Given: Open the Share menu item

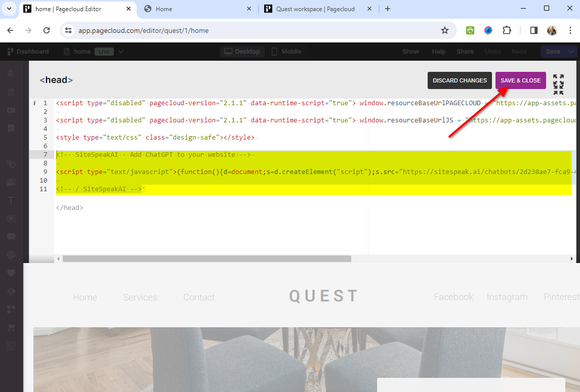Looking at the screenshot, I should tap(465, 51).
